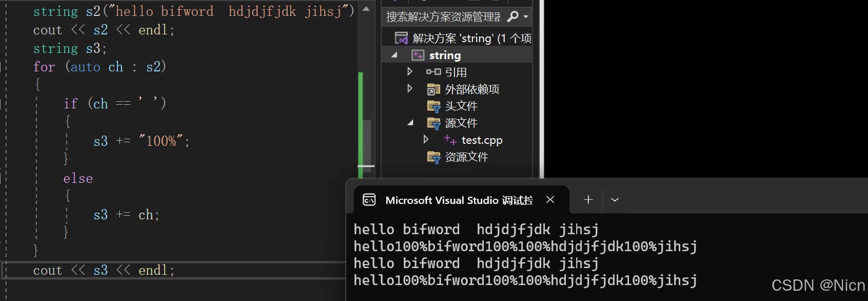Expand the 引用 references node
Image resolution: width=868 pixels, height=301 pixels.
409,71
